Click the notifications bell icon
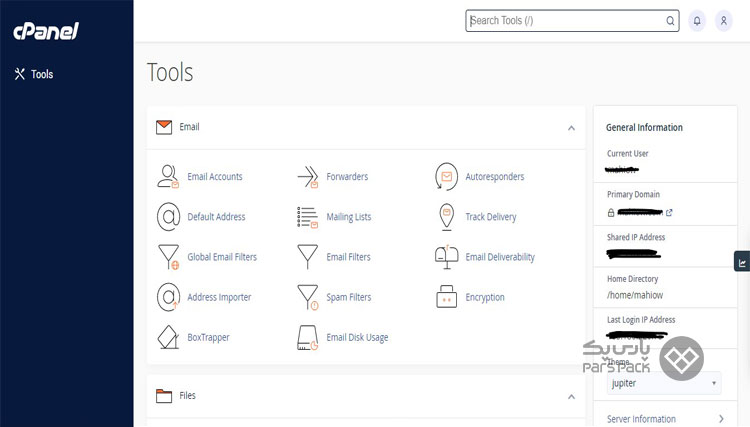 click(697, 21)
